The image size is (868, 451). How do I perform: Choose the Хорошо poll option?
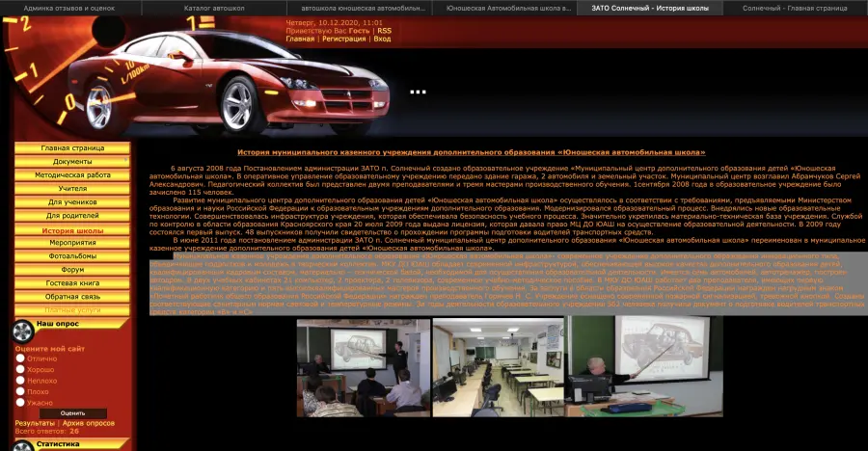(x=21, y=369)
